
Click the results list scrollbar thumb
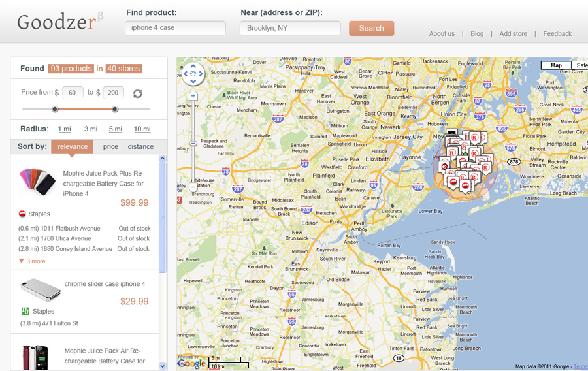[x=163, y=218]
